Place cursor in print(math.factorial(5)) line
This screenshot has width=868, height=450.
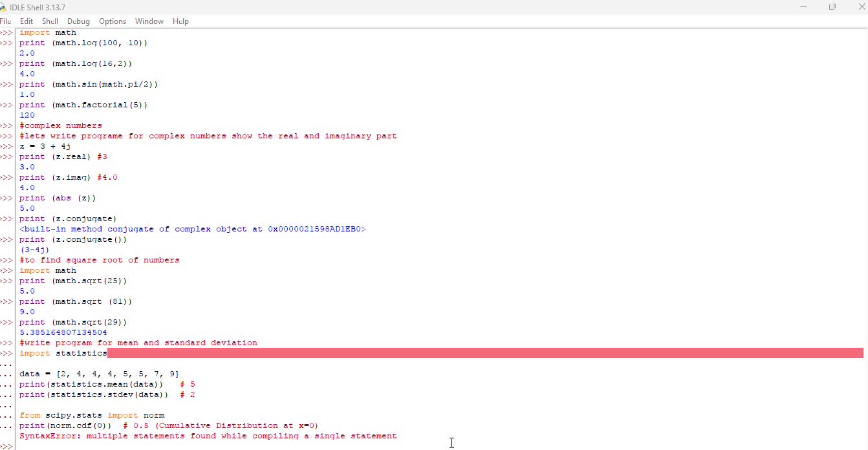pyautogui.click(x=83, y=105)
